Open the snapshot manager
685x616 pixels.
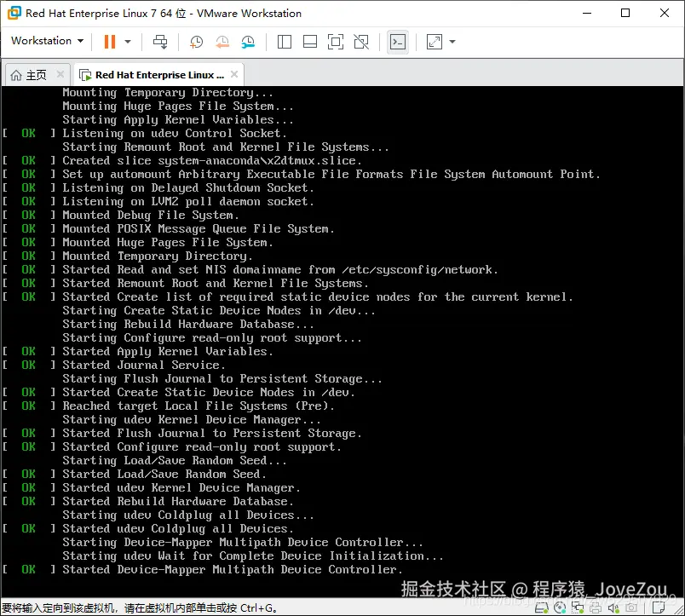(x=248, y=42)
